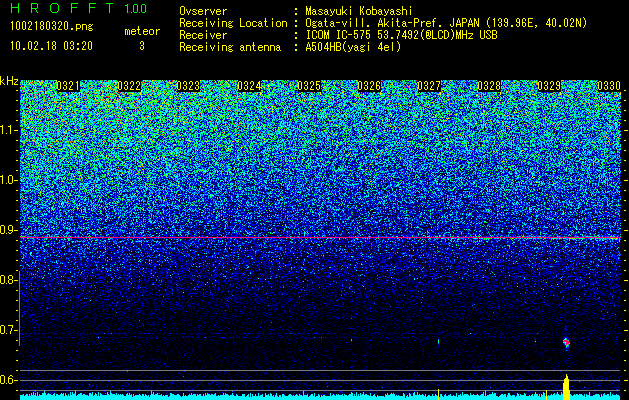This screenshot has width=629, height=400.
Task: Click the 0328 time marker
Action: point(489,86)
